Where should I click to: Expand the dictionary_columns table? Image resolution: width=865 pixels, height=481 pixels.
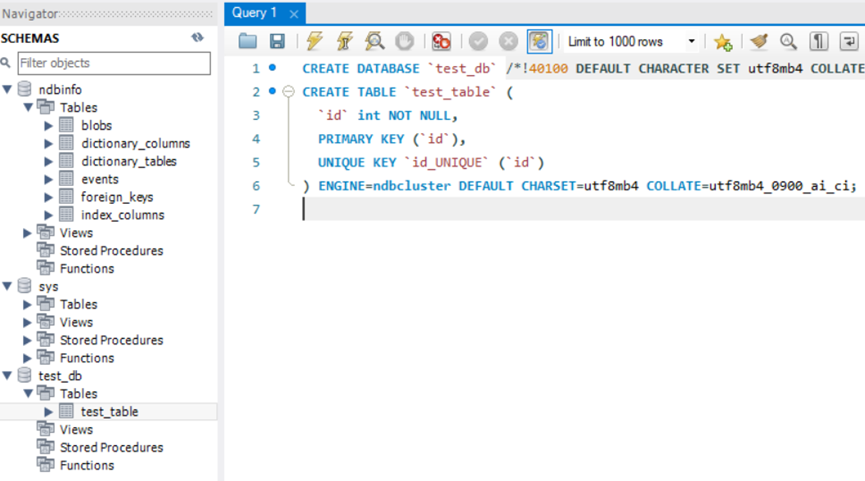[48, 143]
